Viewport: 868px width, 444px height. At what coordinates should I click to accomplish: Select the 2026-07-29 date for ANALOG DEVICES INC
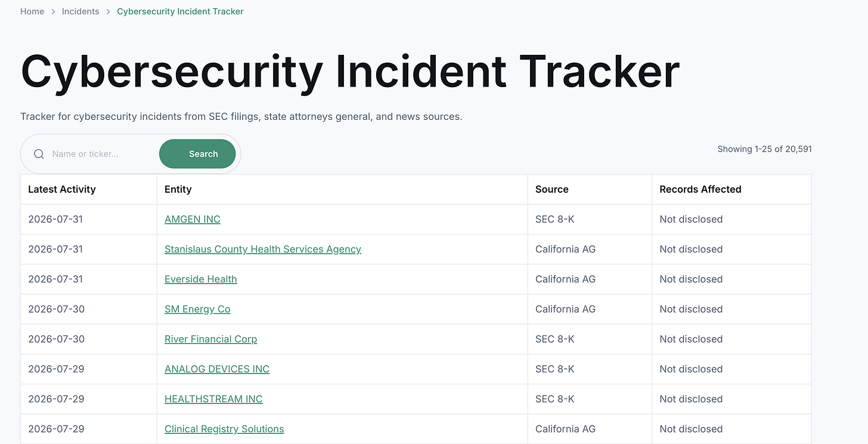56,369
